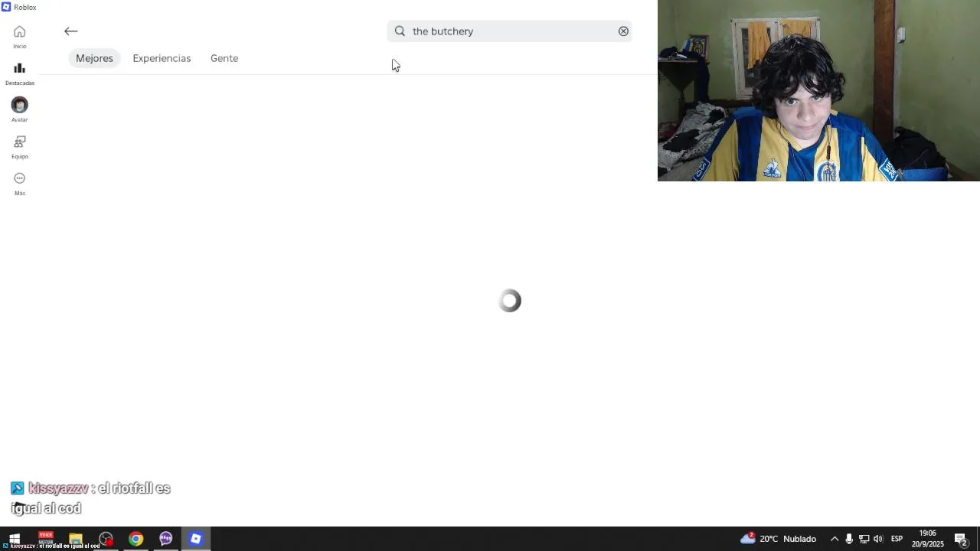Click the webcam overlay video
The height and width of the screenshot is (551, 980).
tap(818, 90)
